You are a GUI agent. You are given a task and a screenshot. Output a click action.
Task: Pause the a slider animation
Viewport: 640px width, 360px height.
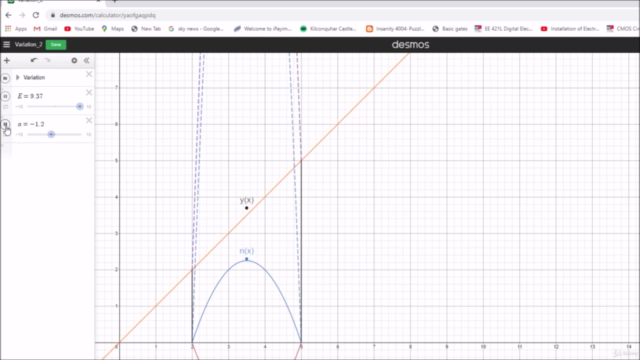pyautogui.click(x=5, y=124)
